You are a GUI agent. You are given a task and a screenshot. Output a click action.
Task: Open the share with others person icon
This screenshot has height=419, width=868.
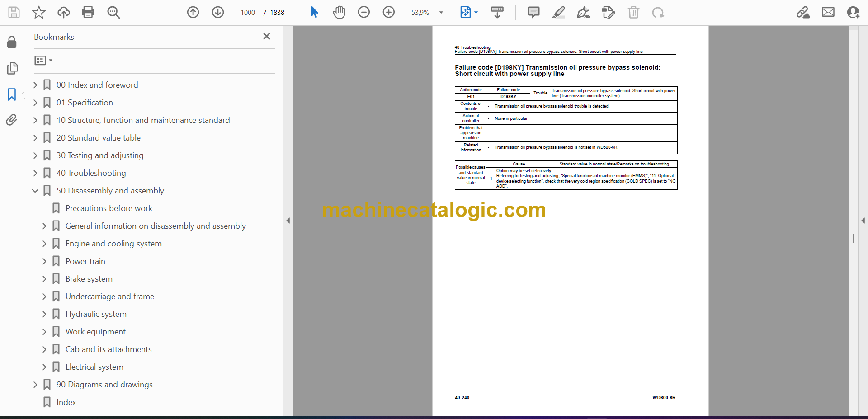pyautogui.click(x=853, y=12)
